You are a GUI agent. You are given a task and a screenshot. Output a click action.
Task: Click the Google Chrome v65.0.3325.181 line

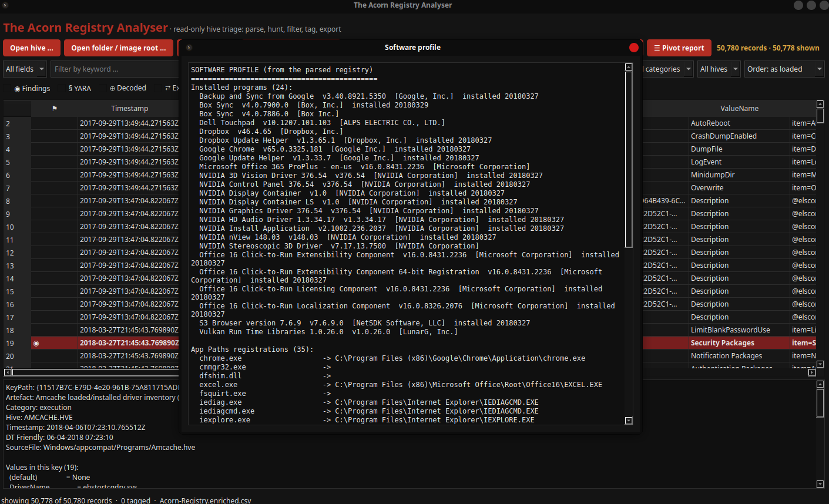pos(334,149)
